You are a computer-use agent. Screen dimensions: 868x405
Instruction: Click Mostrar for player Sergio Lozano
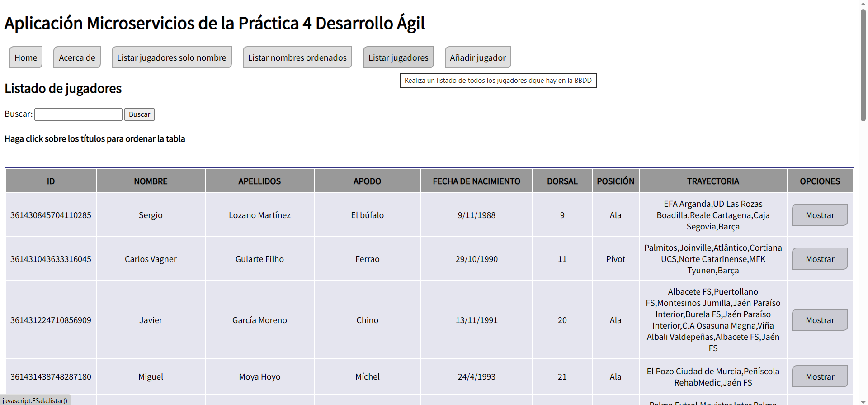tap(820, 215)
